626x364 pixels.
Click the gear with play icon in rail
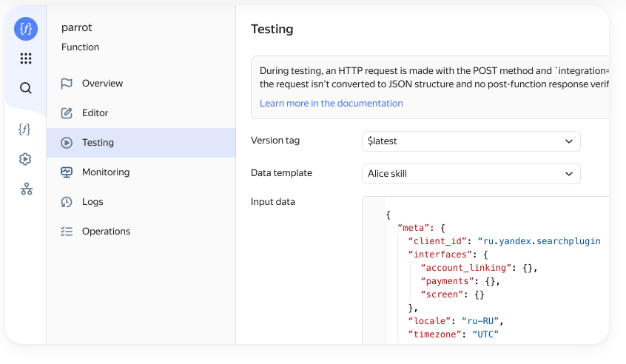tap(26, 159)
